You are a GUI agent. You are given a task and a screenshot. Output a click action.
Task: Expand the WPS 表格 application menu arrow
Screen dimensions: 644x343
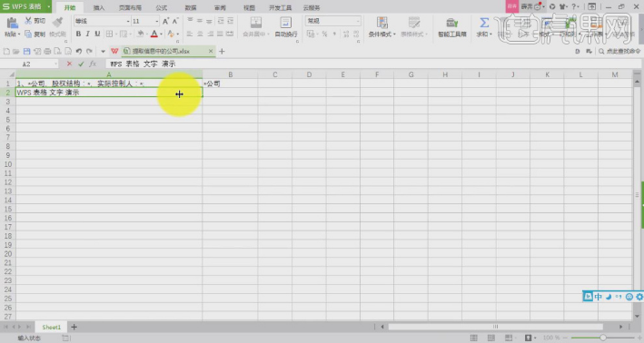click(x=48, y=6)
